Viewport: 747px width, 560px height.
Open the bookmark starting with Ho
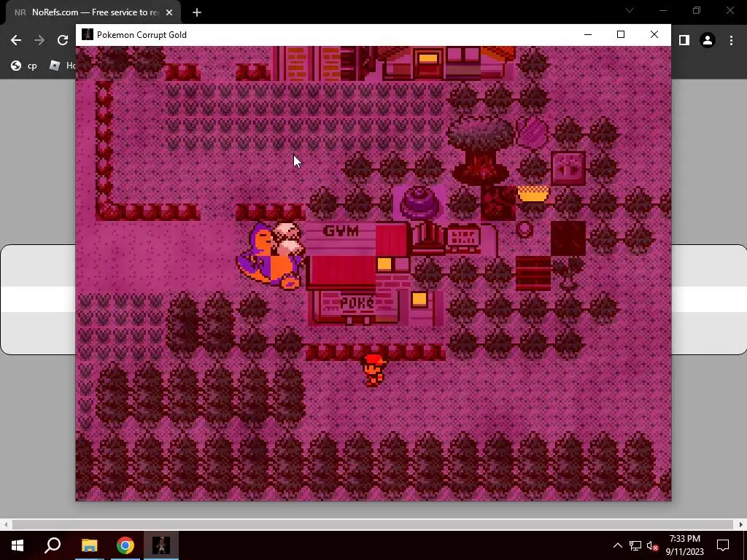pos(63,66)
